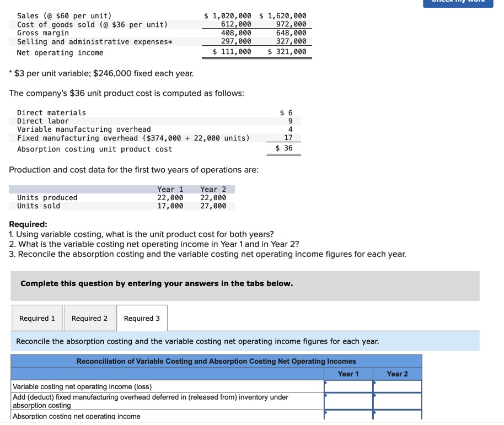
Task: Switch to the Required 2 tab
Action: [90, 318]
